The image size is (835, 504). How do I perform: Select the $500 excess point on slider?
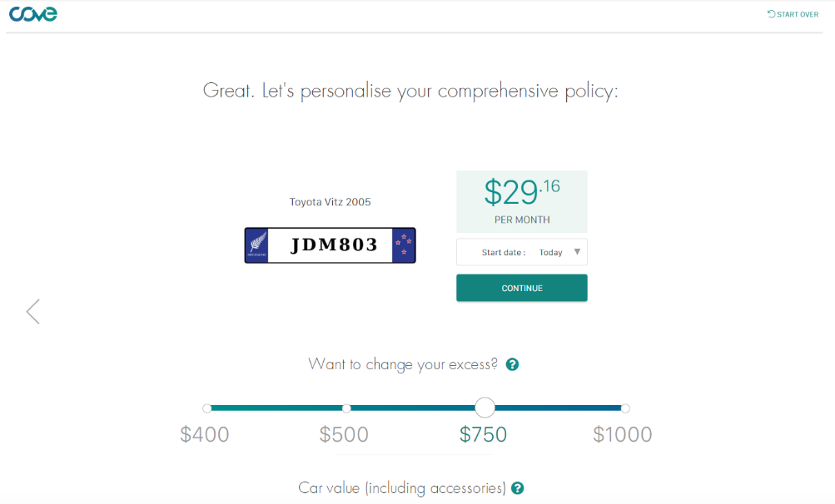tap(346, 408)
